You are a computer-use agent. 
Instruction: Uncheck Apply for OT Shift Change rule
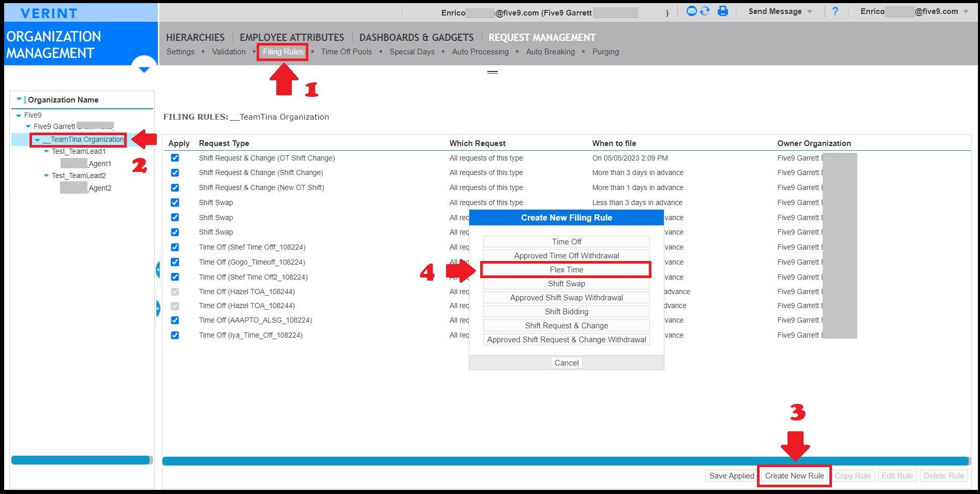(175, 158)
